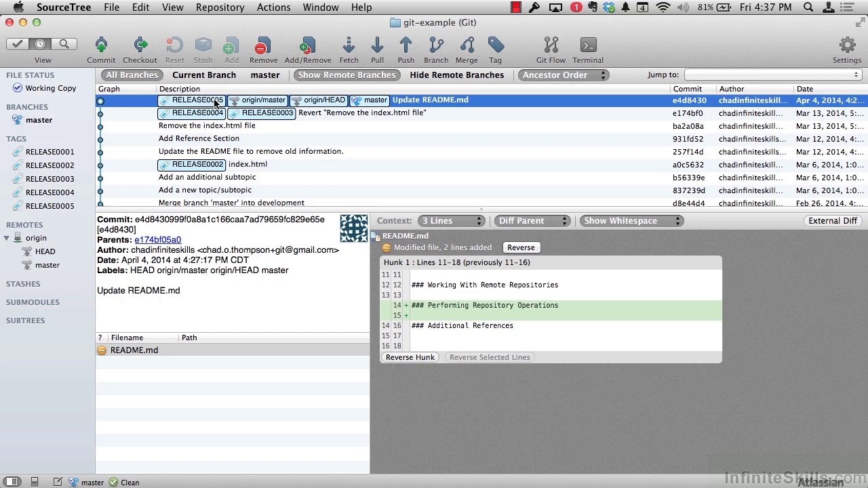868x488 pixels.
Task: Select tag RELEASE0003 in the sidebar
Action: tap(50, 179)
